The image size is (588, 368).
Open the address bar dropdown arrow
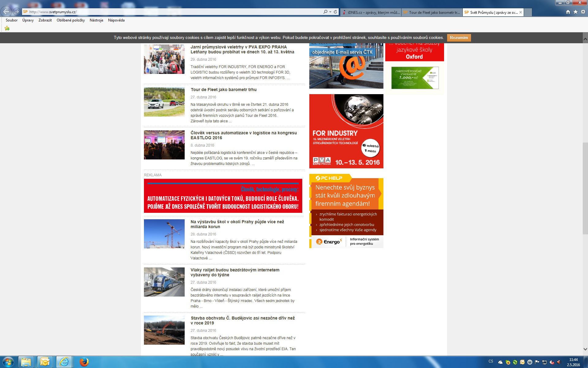pyautogui.click(x=330, y=12)
